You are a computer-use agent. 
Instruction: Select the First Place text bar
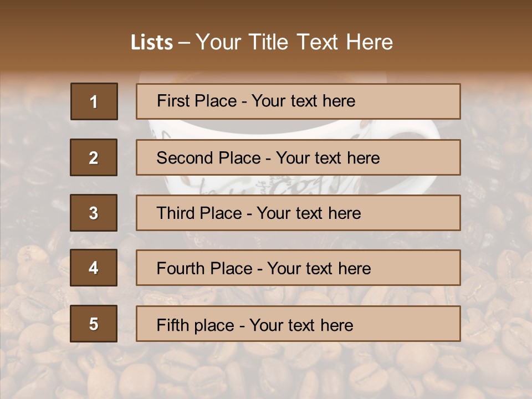click(x=298, y=101)
